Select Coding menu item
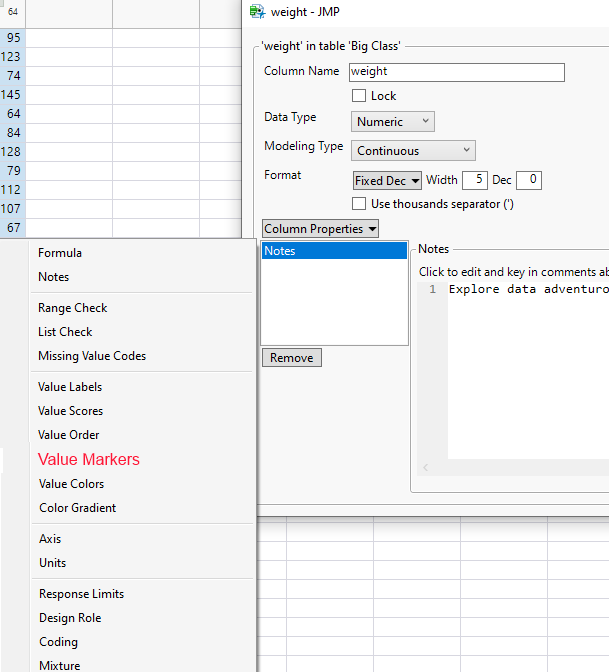This screenshot has width=609, height=672. pyautogui.click(x=58, y=642)
